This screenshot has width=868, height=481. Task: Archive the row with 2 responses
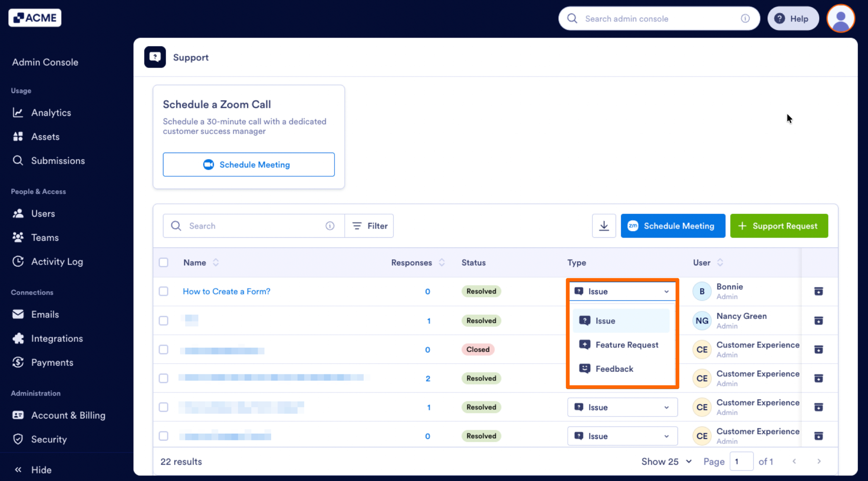click(818, 378)
